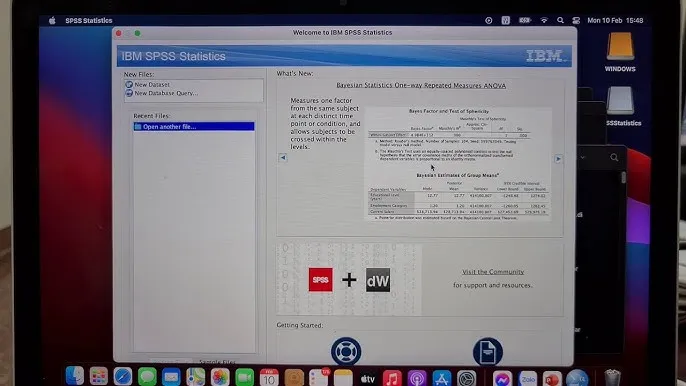Open Maps from the dock
The width and height of the screenshot is (686, 386).
(196, 377)
